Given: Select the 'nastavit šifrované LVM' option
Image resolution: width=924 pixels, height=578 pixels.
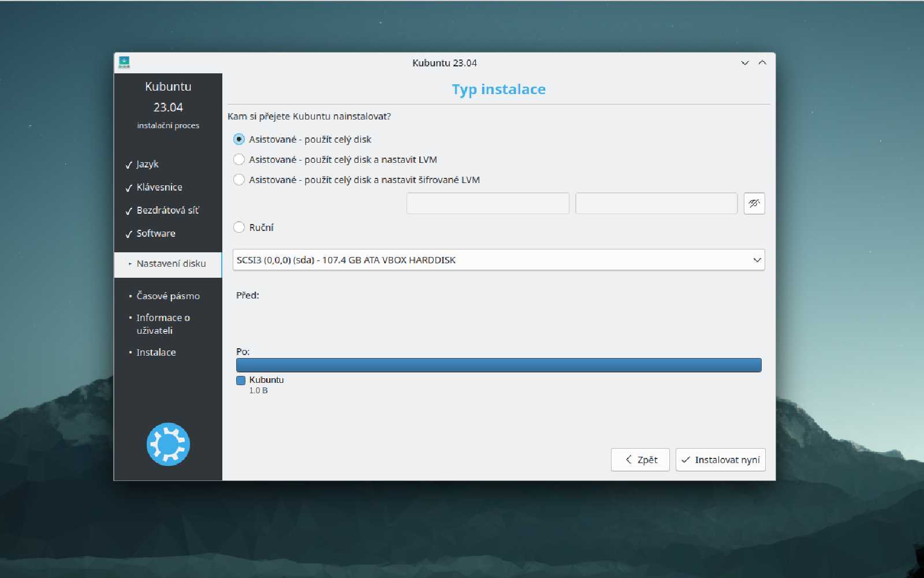Looking at the screenshot, I should tap(356, 180).
